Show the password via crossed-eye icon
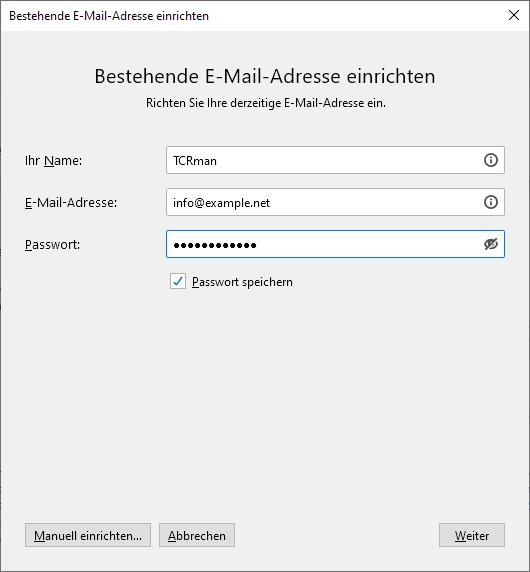Screen dimensions: 530x572 (491, 244)
